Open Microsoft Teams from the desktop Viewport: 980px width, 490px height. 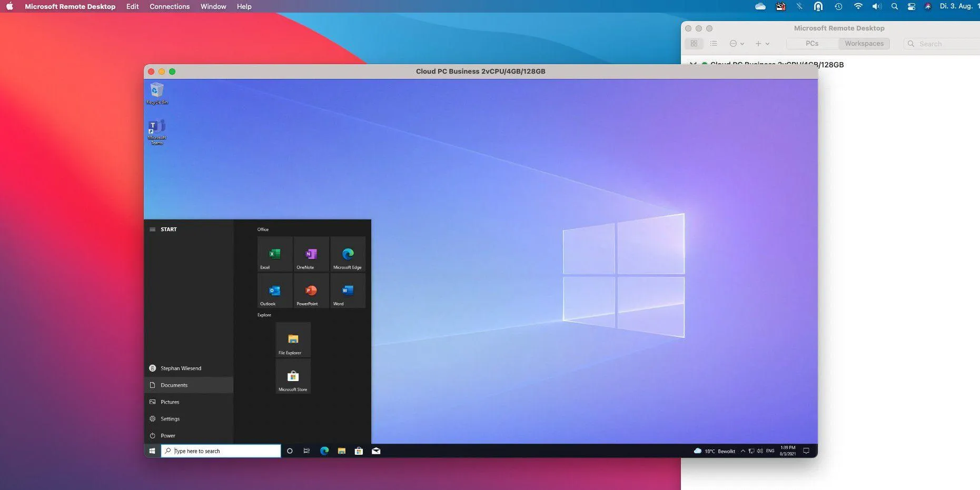click(156, 128)
